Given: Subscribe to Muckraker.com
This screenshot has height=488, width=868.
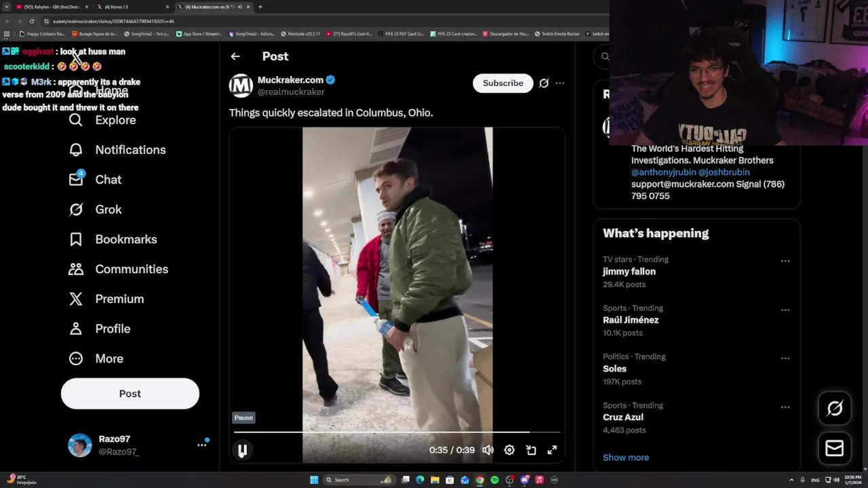Looking at the screenshot, I should (x=503, y=83).
